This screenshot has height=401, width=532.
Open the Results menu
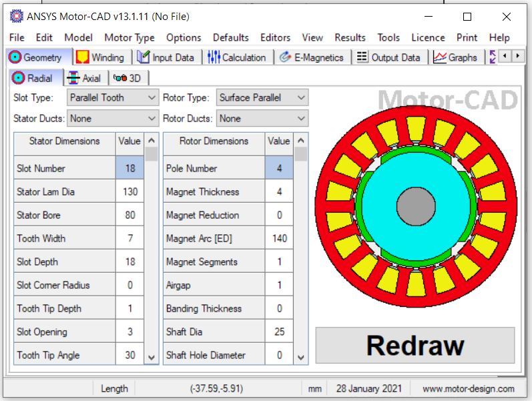pos(350,37)
